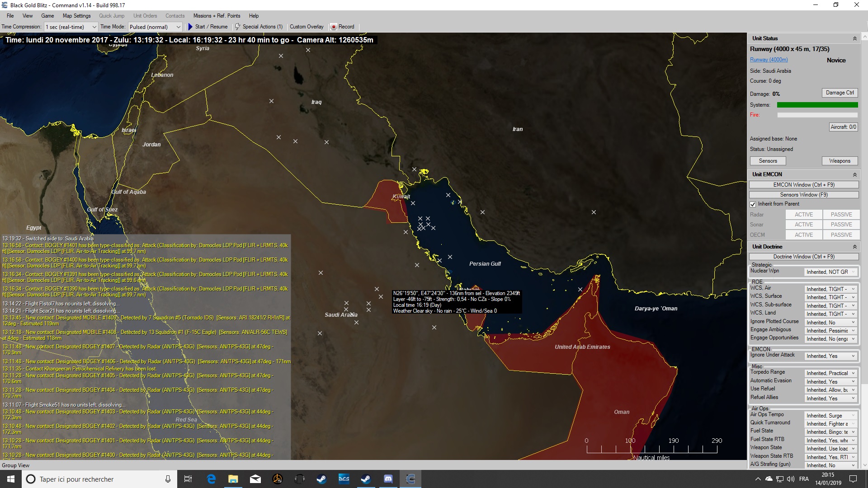
Task: Set Sonar to PASSIVE
Action: [x=841, y=225]
